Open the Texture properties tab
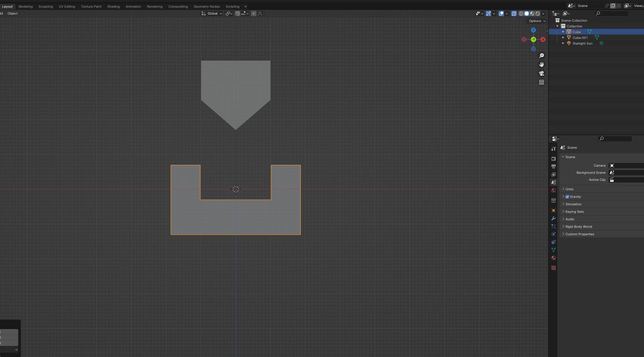 [553, 267]
